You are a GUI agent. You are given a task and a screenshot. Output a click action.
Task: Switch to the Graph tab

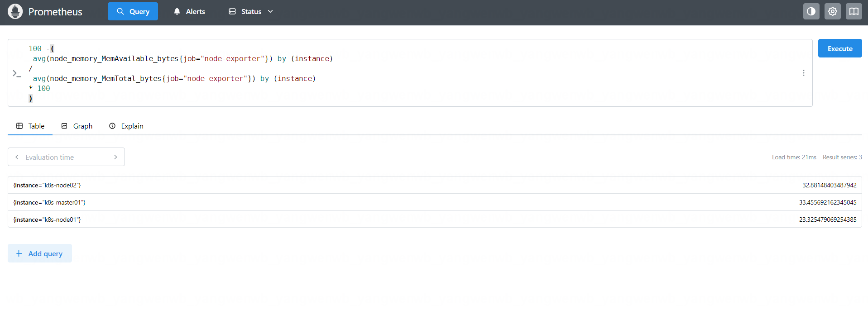tap(77, 126)
